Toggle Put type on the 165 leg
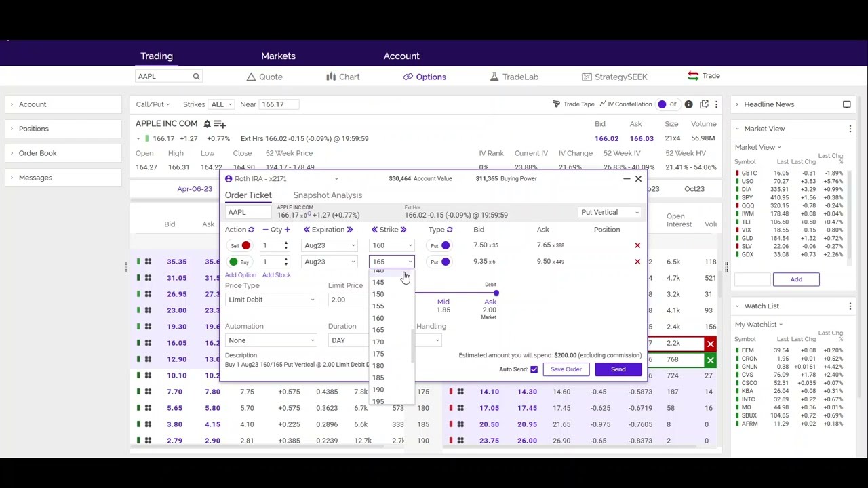868x488 pixels. click(x=439, y=262)
